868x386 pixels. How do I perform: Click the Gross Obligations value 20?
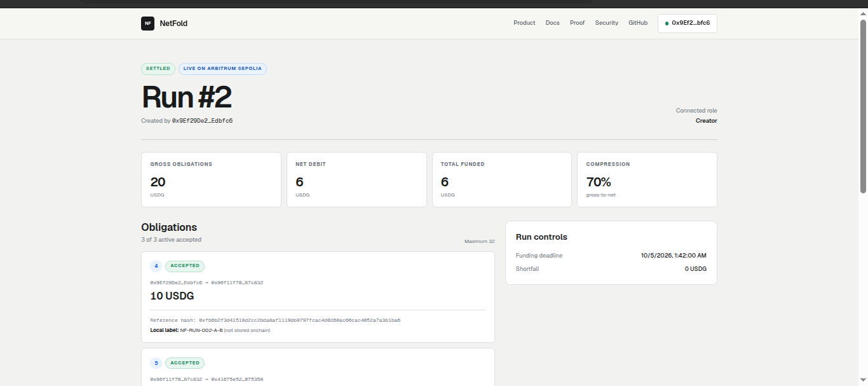(158, 182)
